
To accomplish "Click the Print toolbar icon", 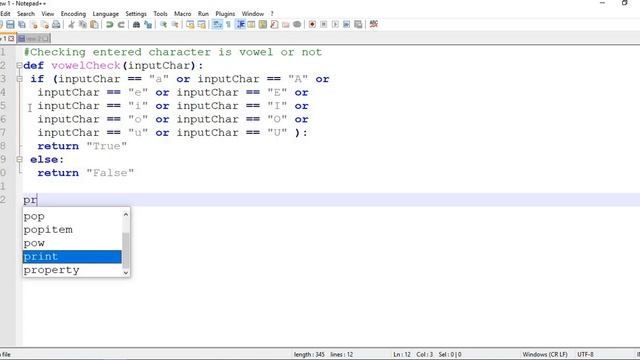I will [x=56, y=24].
